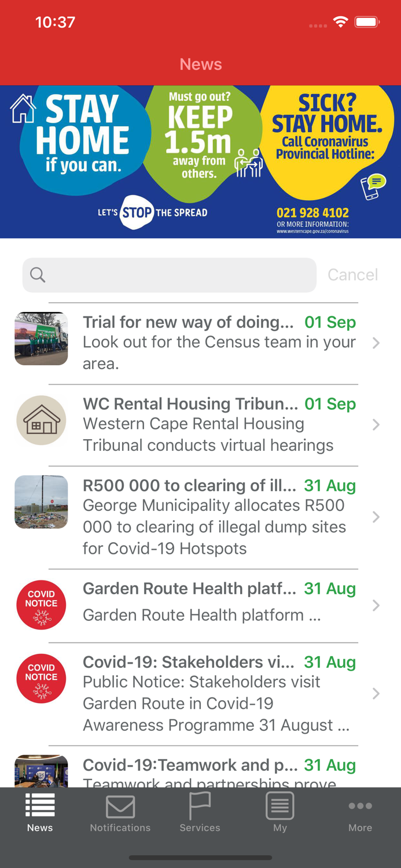The image size is (401, 868).
Task: Cancel the search
Action: coord(352,275)
